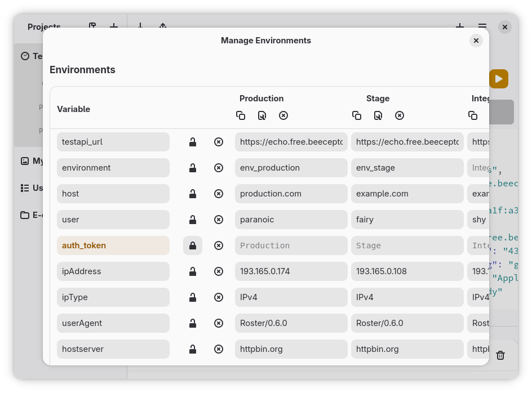Import values into the Stage environment
The width and height of the screenshot is (532, 393).
point(378,115)
